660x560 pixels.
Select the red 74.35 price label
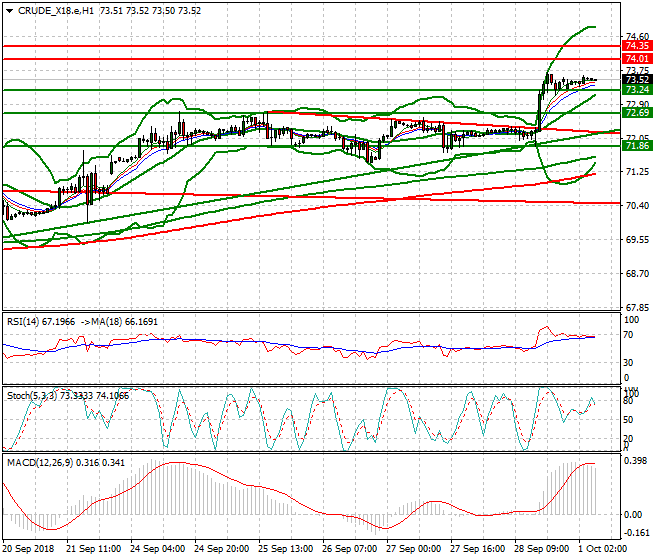coord(637,46)
